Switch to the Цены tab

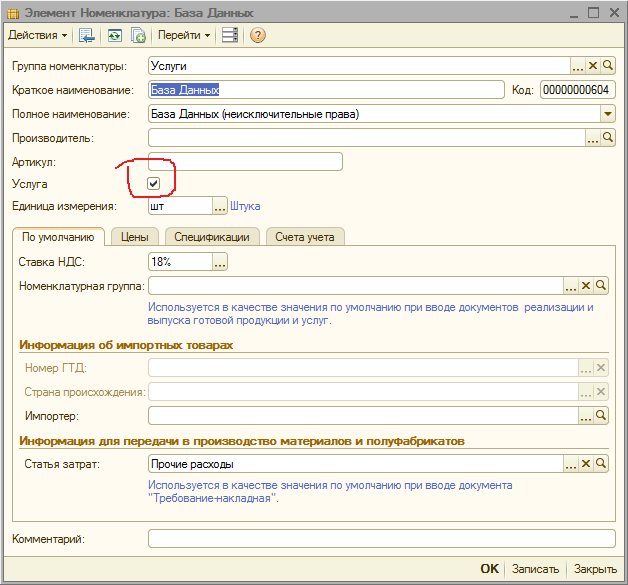[135, 237]
